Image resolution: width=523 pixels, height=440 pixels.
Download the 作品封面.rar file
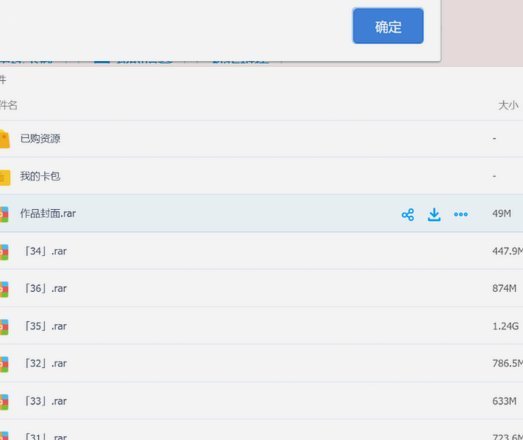[434, 214]
